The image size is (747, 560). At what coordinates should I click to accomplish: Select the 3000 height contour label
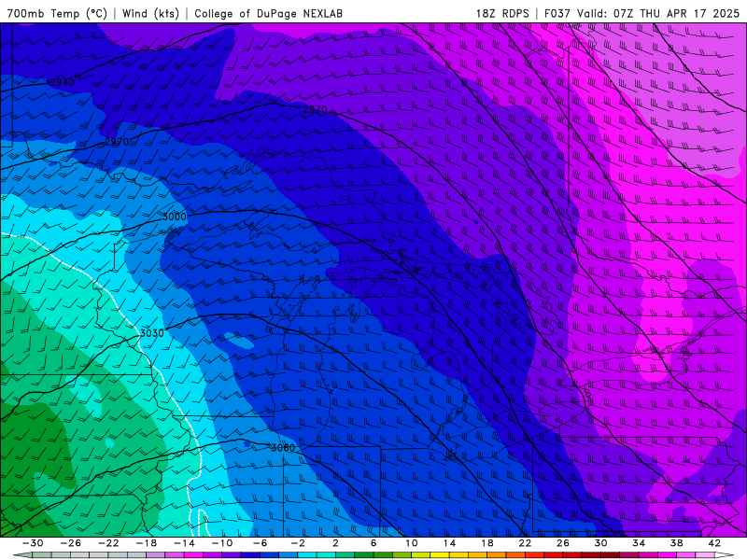[175, 217]
